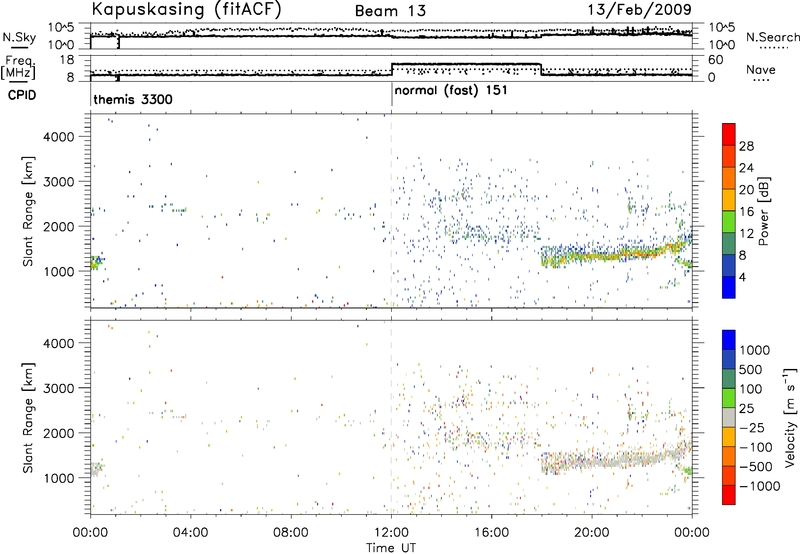Viewport: 800px width, 554px height.
Task: Click the CPID row label
Action: [x=22, y=95]
